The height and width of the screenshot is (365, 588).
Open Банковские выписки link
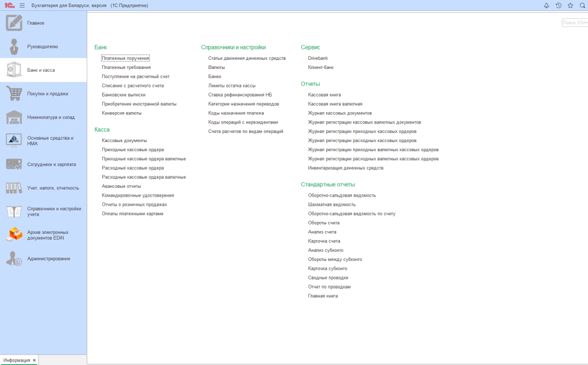tap(123, 95)
